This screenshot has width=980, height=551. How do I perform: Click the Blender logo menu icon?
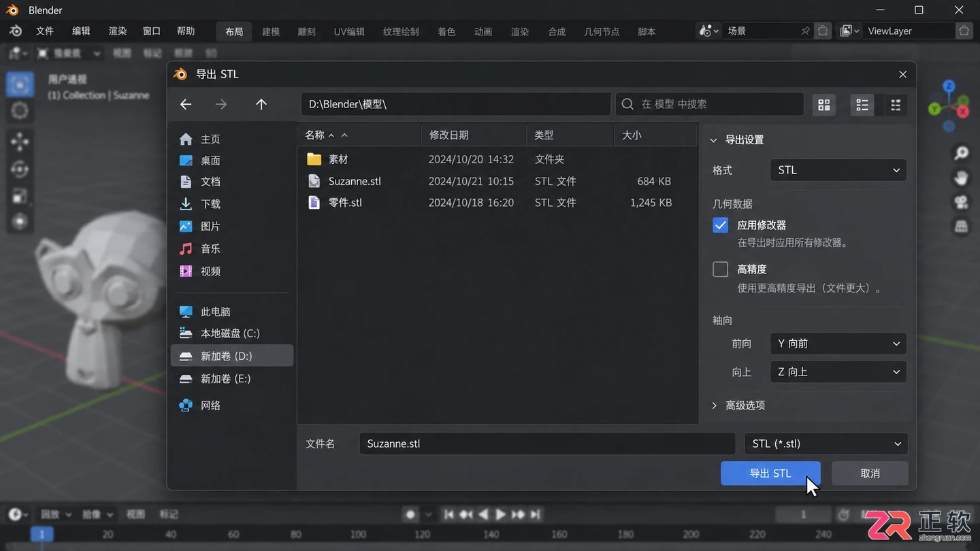15,31
